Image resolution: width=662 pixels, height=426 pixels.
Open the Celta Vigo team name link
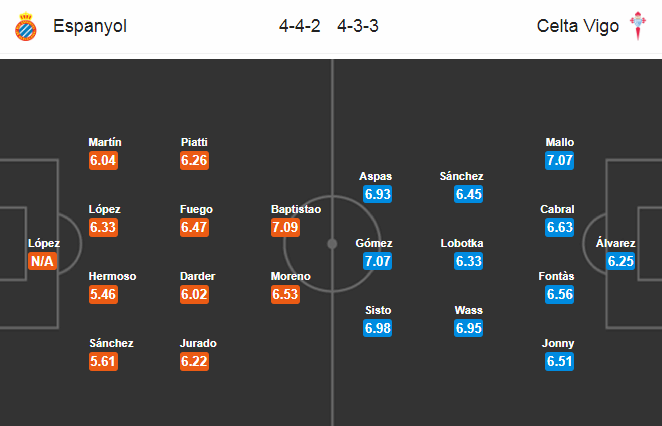(x=578, y=26)
